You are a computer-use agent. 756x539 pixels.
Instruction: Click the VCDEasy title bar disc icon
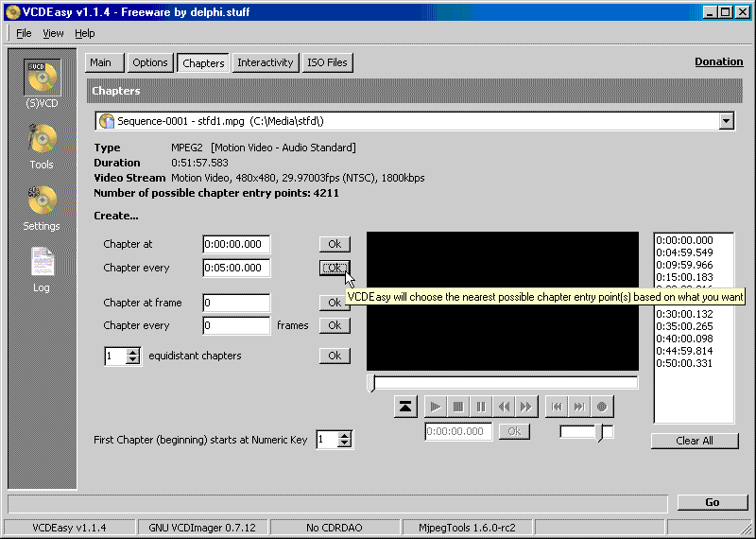pos(12,11)
